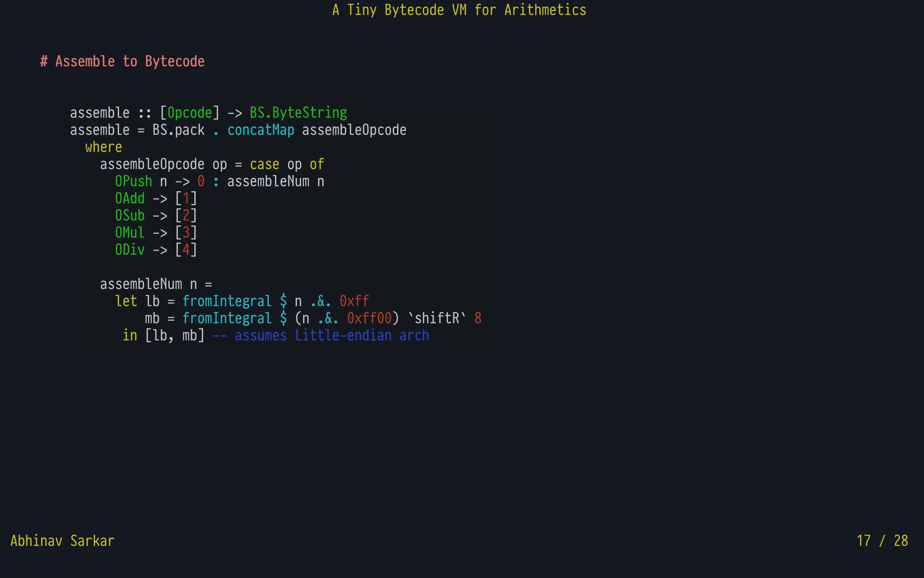Click the BS.ByteString type name
This screenshot has height=578, width=924.
coord(298,113)
